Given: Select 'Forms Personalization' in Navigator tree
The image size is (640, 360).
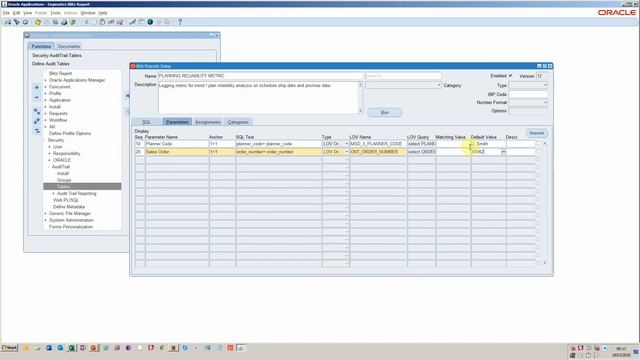Looking at the screenshot, I should (x=71, y=227).
